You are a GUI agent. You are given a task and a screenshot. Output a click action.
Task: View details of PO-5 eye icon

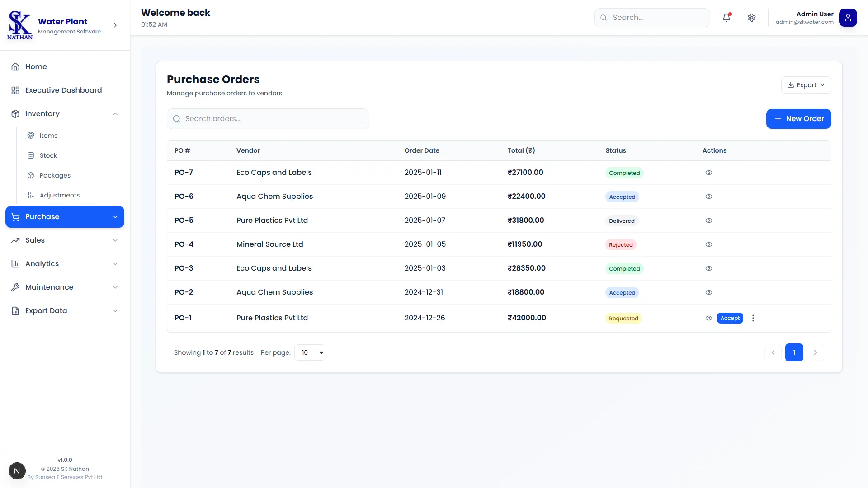pos(708,221)
